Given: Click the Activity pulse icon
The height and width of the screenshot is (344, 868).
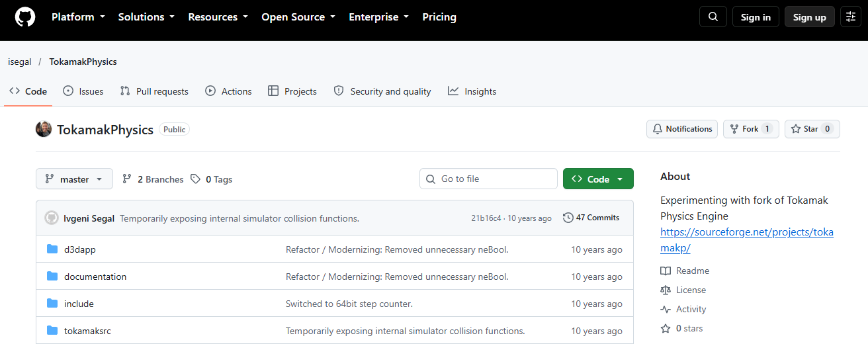Looking at the screenshot, I should click(x=666, y=309).
